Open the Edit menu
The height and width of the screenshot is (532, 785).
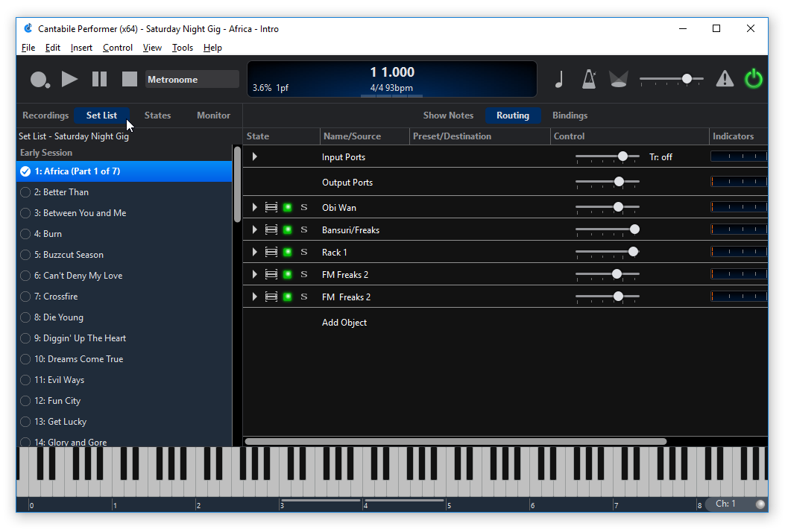tap(53, 48)
